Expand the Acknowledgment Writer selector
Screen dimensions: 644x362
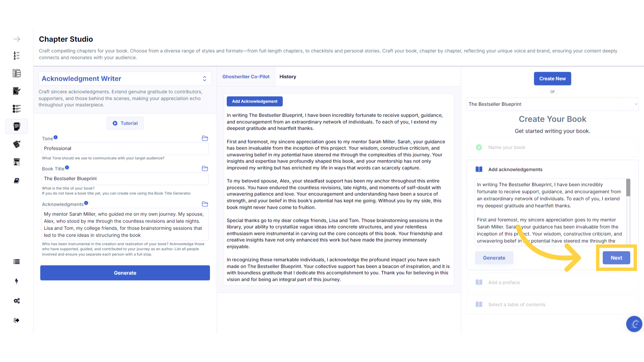[204, 79]
